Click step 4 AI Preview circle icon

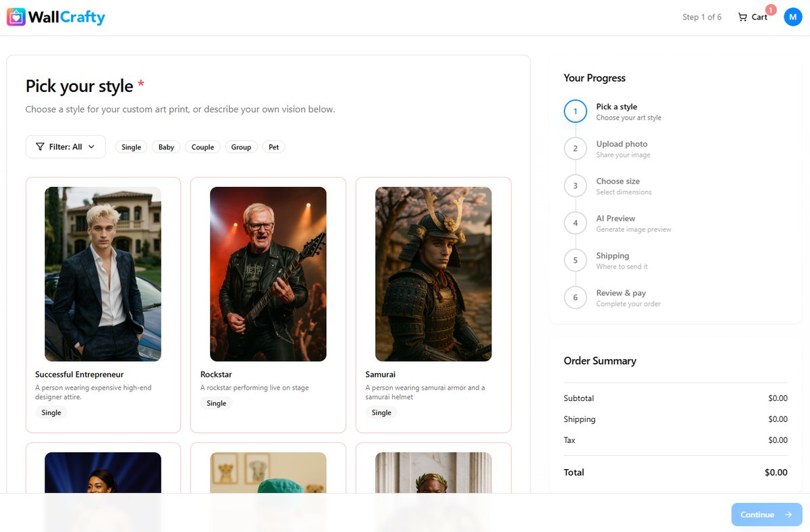[x=574, y=223]
